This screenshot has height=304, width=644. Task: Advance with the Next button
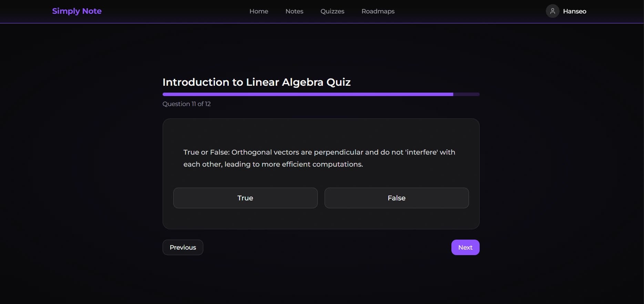coord(465,248)
